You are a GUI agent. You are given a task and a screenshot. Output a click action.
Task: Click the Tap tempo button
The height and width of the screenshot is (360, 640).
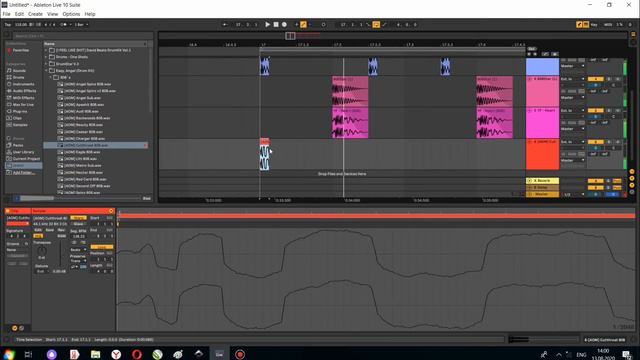click(7, 24)
